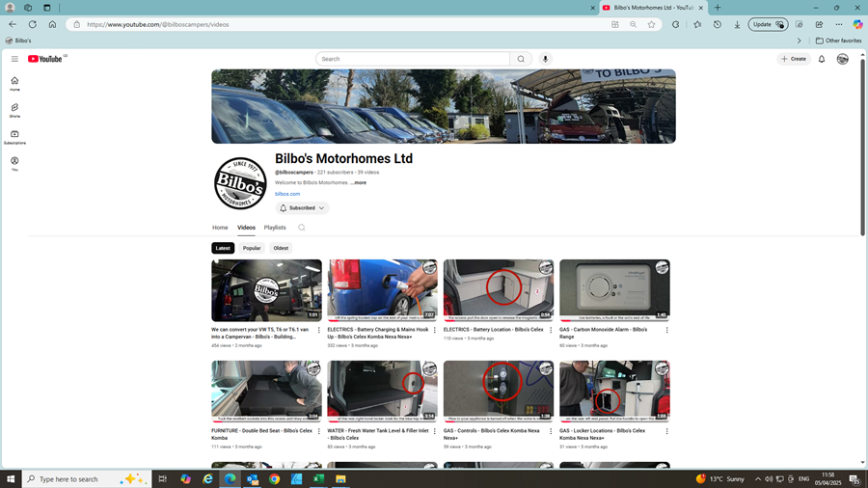The height and width of the screenshot is (488, 868).
Task: Go to Shorts in sidebar
Action: (14, 110)
